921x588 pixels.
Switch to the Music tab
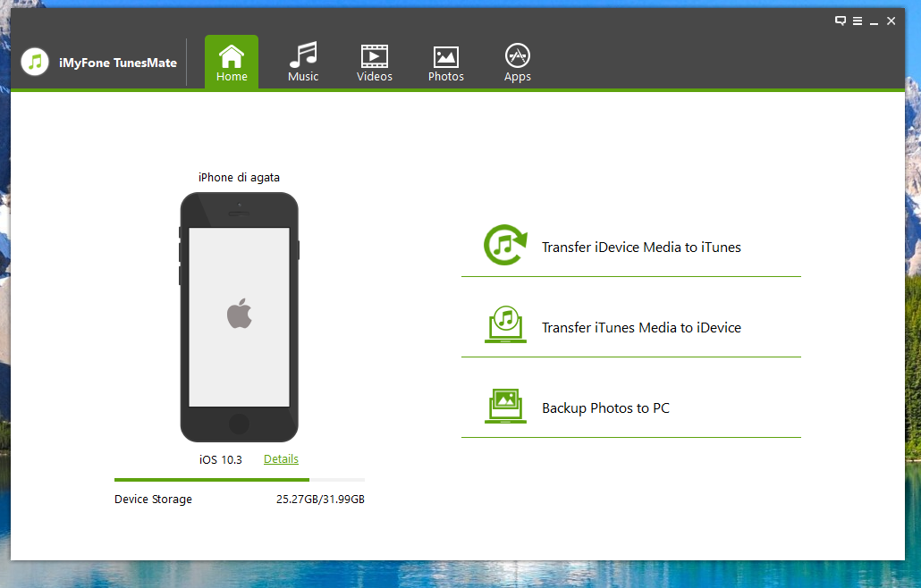tap(303, 63)
